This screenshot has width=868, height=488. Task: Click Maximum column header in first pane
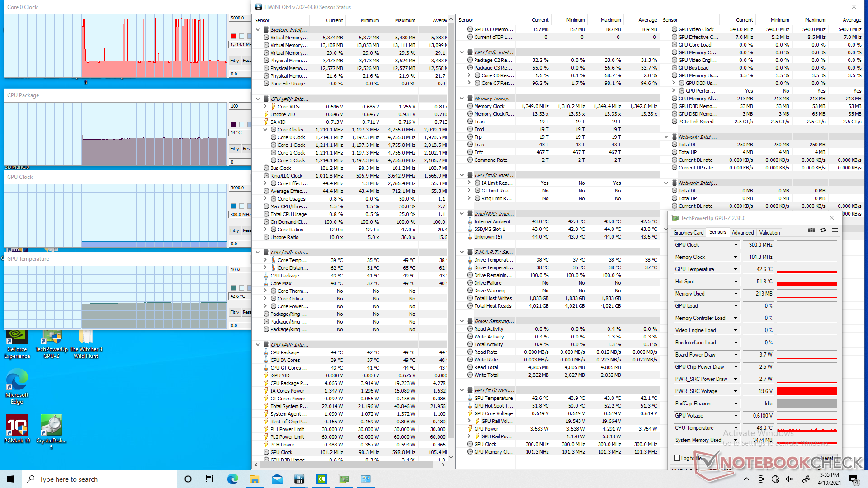point(405,20)
